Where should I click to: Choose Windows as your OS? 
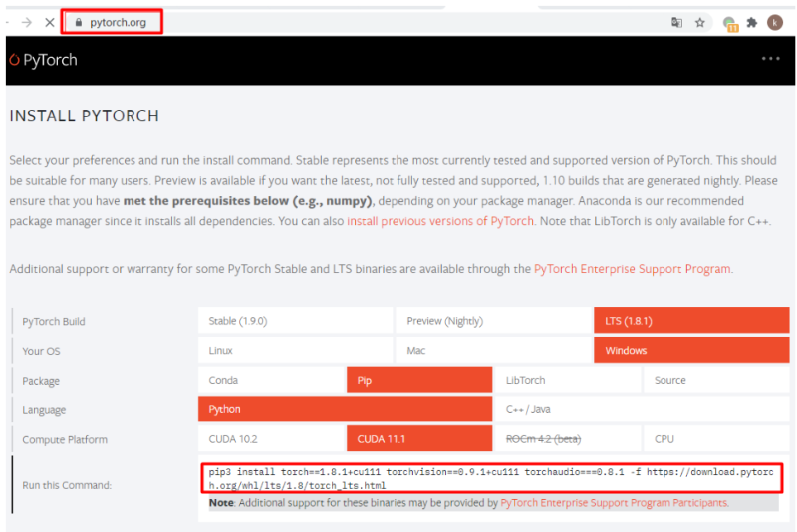[x=691, y=350]
